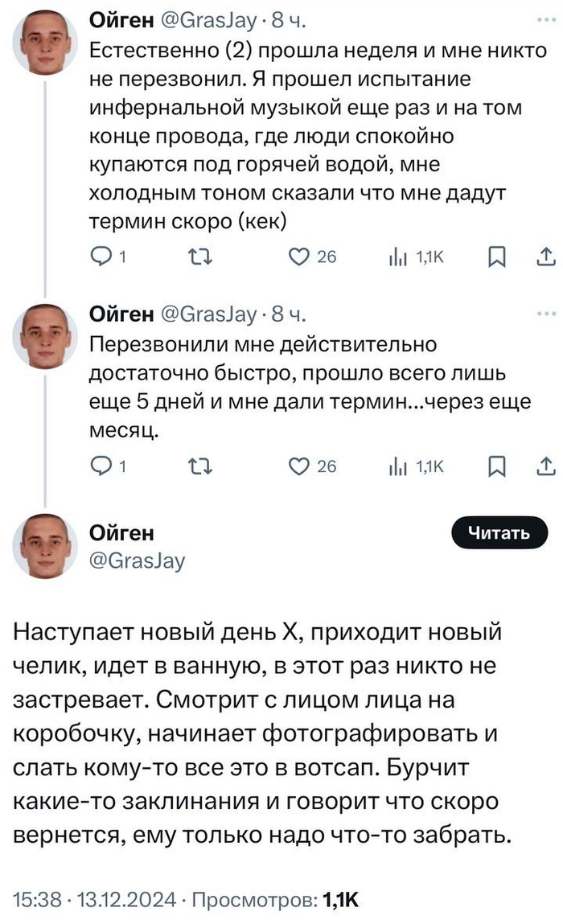Open more options for the first tweet
The image size is (563, 924).
coord(545,18)
